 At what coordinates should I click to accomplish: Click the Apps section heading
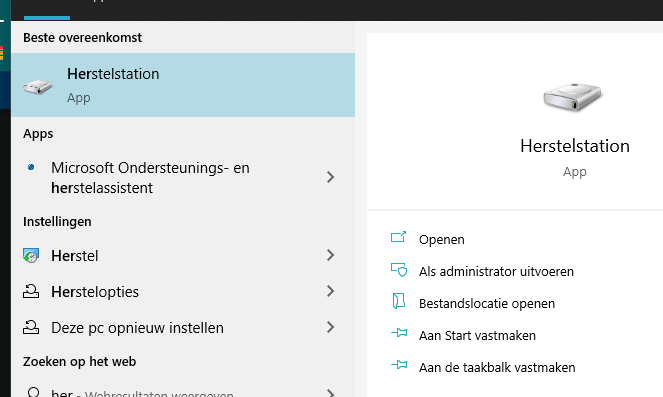tap(38, 134)
